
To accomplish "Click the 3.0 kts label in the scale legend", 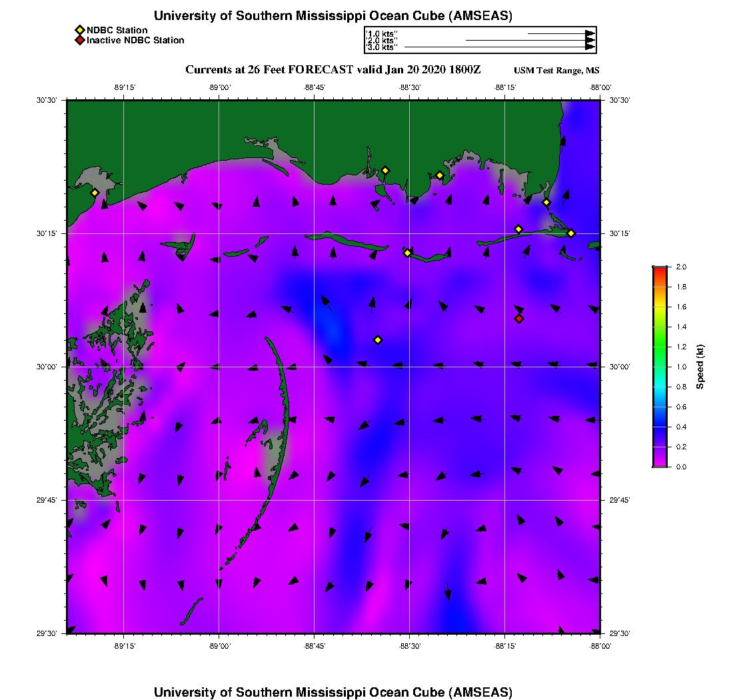I will pyautogui.click(x=382, y=47).
